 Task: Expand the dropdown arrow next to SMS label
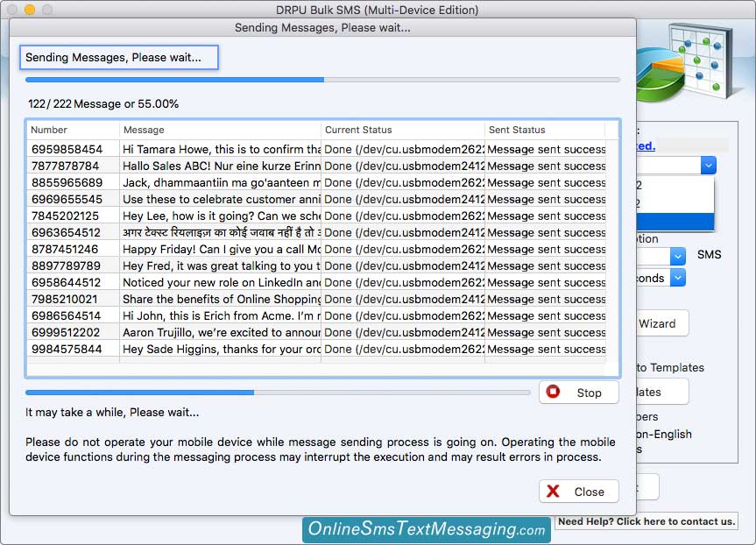pyautogui.click(x=677, y=256)
